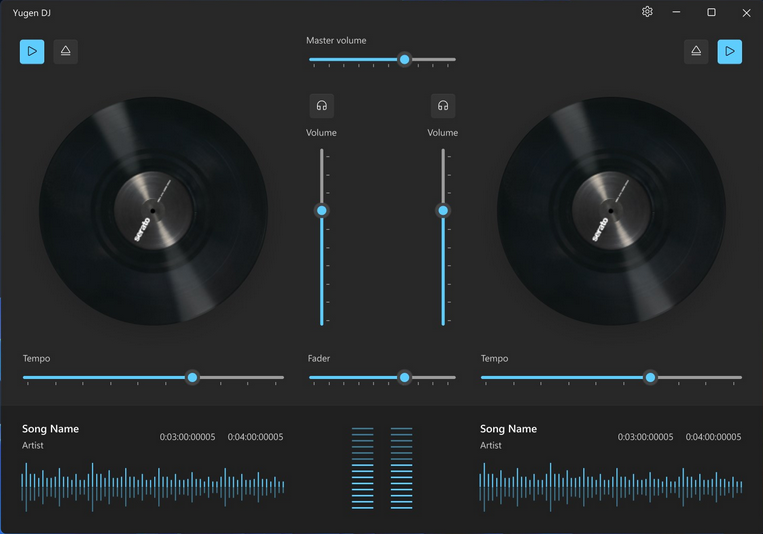Start playback on the right deck
Screen dimensions: 763x534
click(x=729, y=52)
